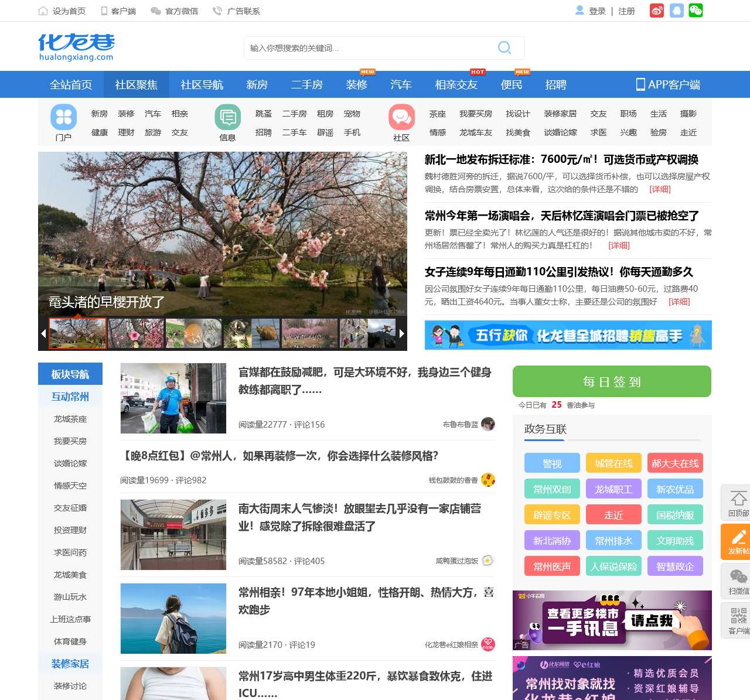Open the 化龙巷 site logo
The height and width of the screenshot is (700, 750).
click(76, 47)
